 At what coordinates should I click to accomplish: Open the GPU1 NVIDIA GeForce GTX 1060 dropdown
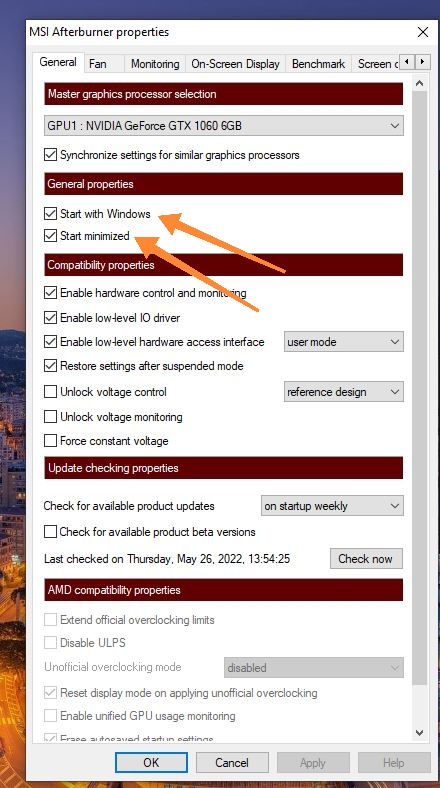(x=224, y=126)
